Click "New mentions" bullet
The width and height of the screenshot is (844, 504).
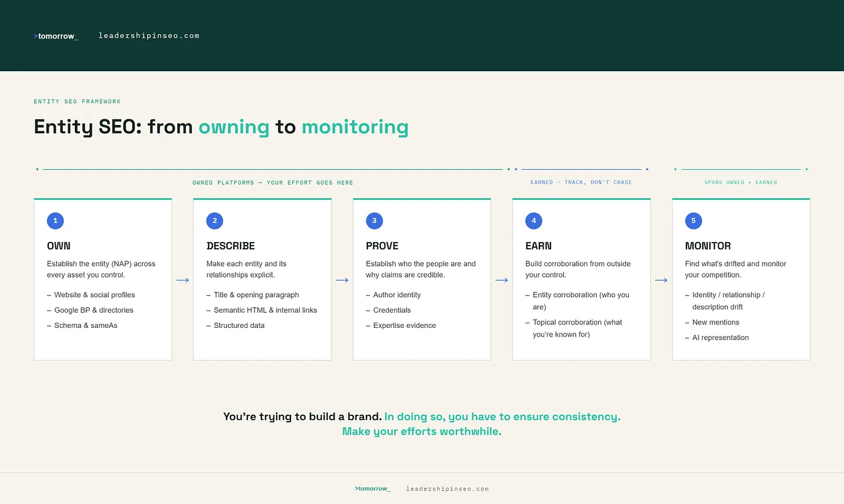pos(716,323)
